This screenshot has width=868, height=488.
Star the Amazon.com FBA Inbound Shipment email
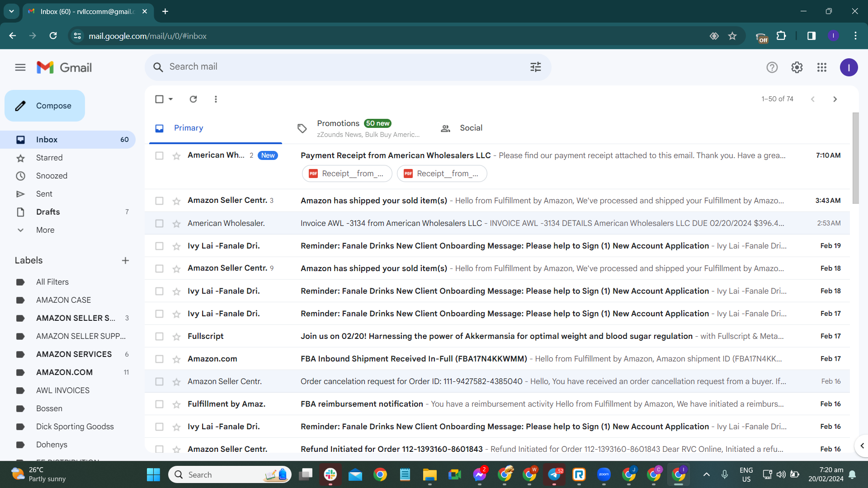(x=176, y=359)
